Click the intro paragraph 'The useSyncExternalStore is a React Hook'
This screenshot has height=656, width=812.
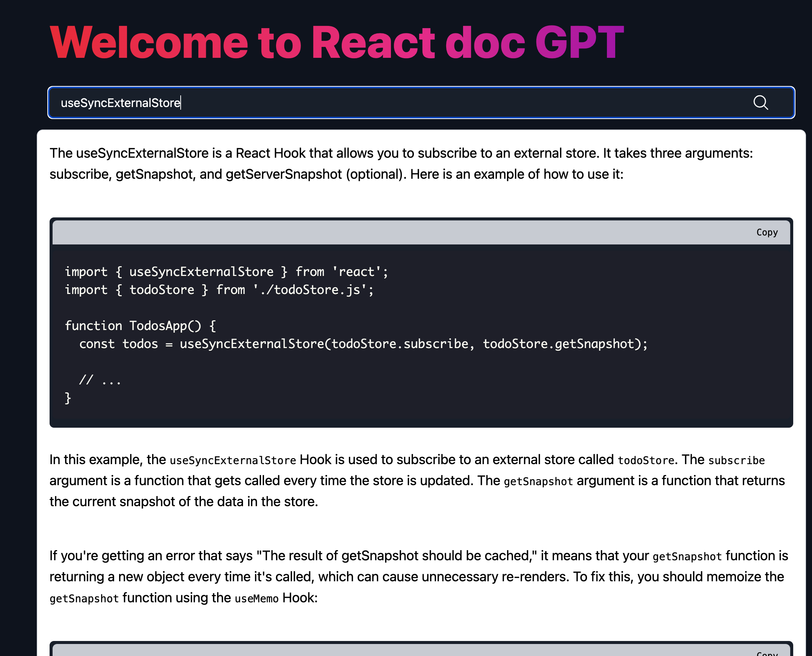click(x=401, y=164)
